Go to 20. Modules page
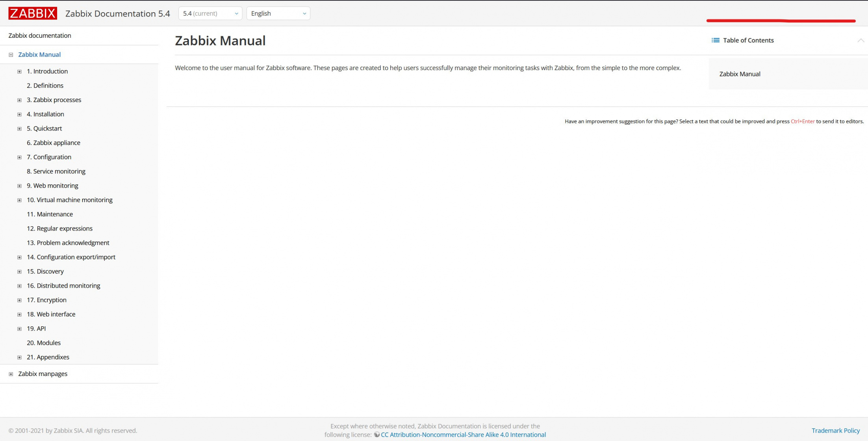This screenshot has height=441, width=868. click(44, 343)
